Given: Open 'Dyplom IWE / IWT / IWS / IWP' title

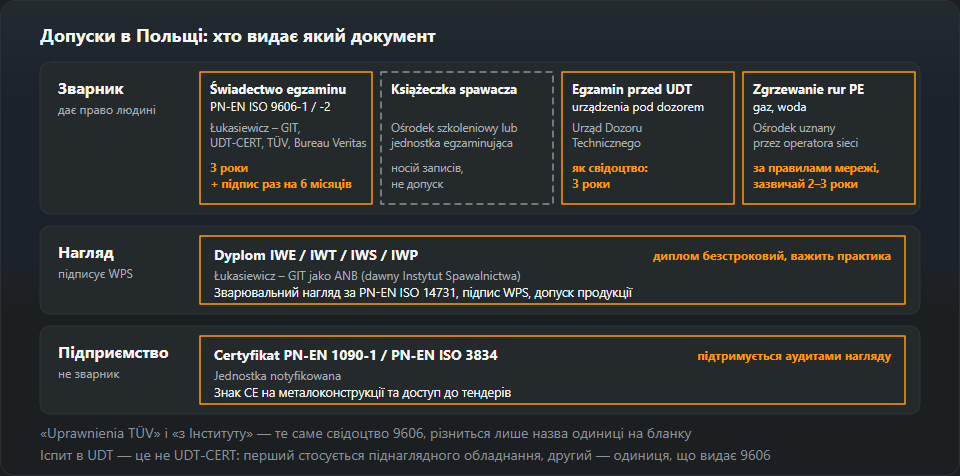Looking at the screenshot, I should pyautogui.click(x=316, y=255).
